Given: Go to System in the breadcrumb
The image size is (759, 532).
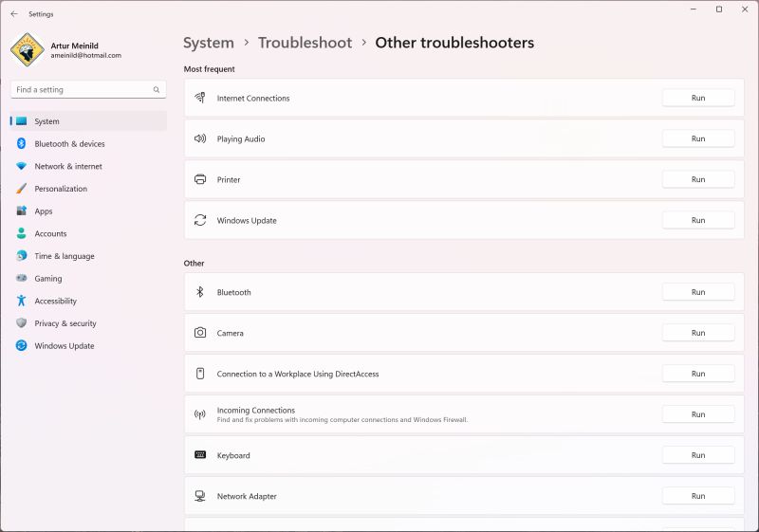Looking at the screenshot, I should [208, 43].
